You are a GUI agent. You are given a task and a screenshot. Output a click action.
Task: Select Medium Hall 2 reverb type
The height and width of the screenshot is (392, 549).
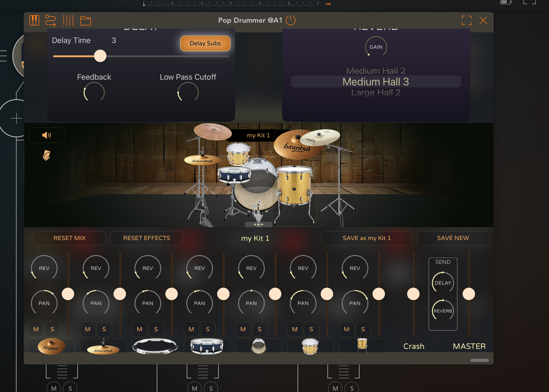click(x=376, y=71)
